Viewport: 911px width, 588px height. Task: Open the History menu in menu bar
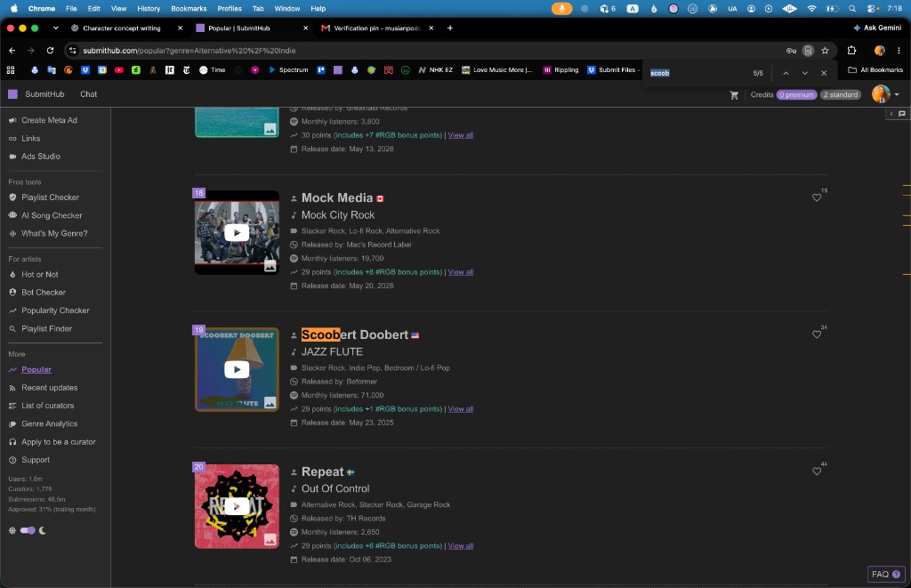149,9
